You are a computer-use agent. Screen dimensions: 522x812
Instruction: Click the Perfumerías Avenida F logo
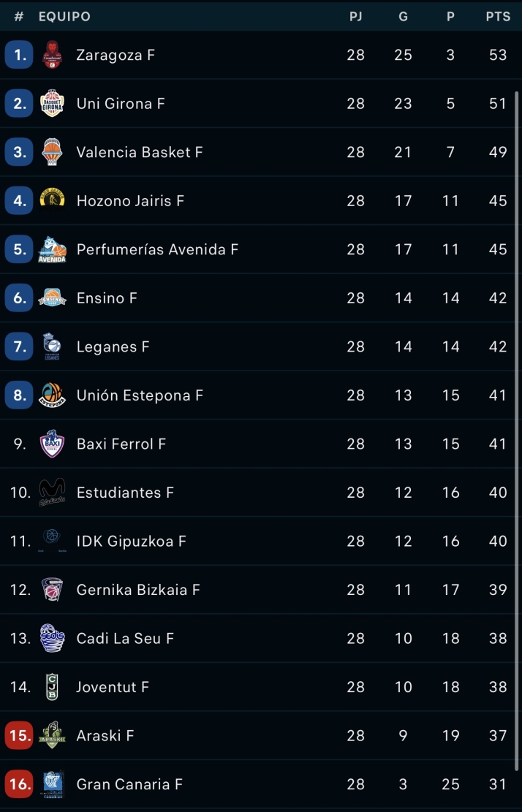pyautogui.click(x=52, y=249)
